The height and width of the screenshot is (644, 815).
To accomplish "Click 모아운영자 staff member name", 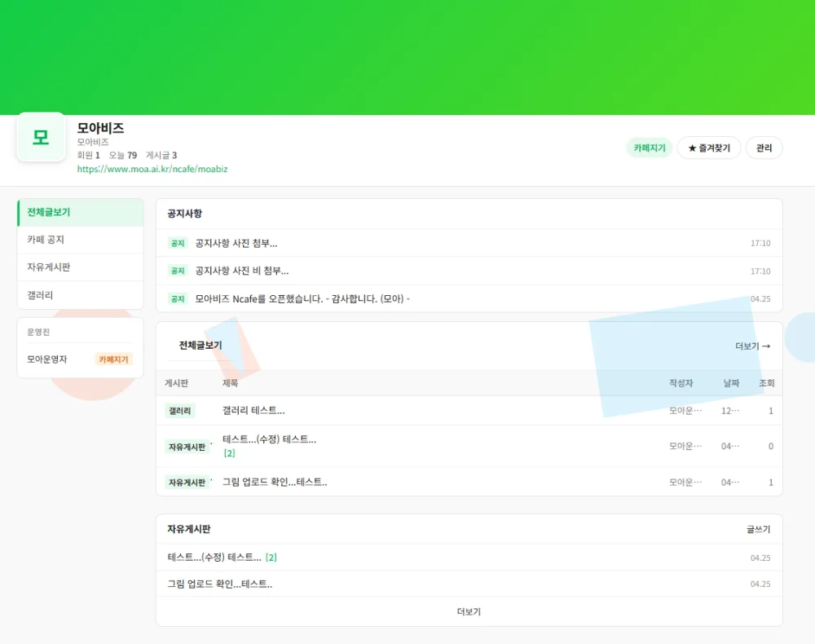I will click(46, 359).
